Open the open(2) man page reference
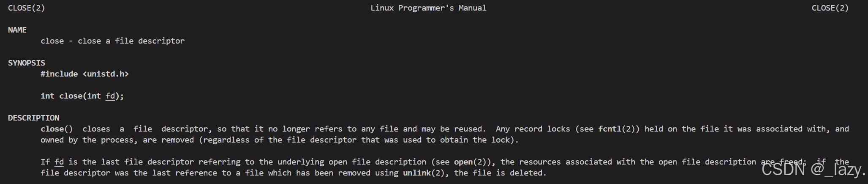The height and width of the screenshot is (184, 868). (x=472, y=162)
